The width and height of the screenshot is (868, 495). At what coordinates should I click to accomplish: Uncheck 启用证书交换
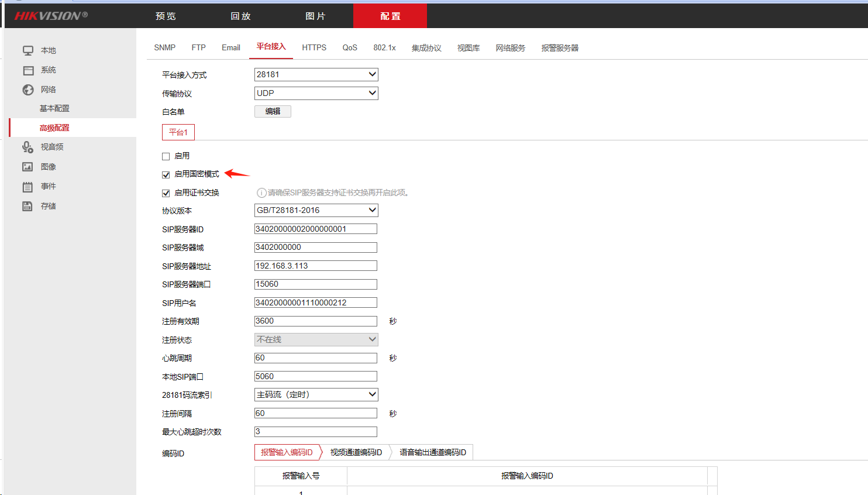click(x=166, y=192)
